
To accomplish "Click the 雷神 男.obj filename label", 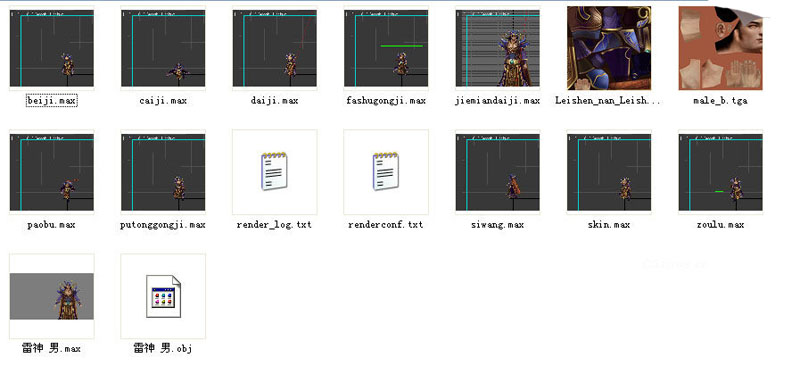I will click(163, 349).
